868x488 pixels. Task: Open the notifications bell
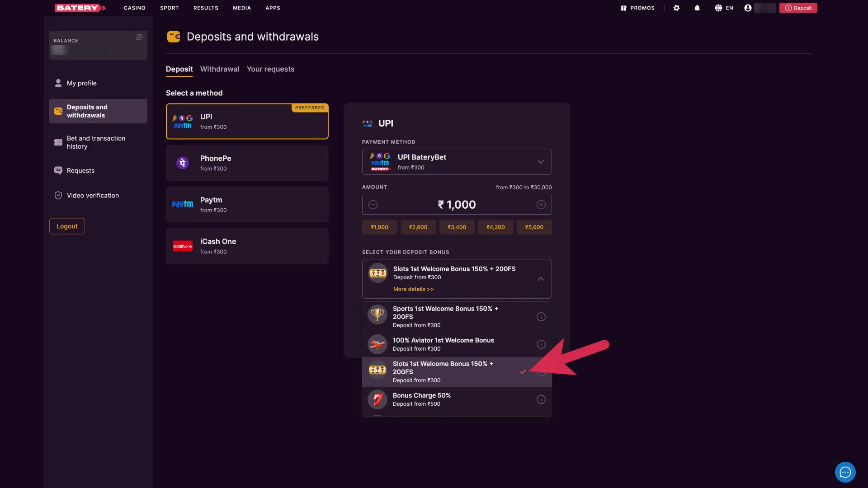[x=697, y=8]
